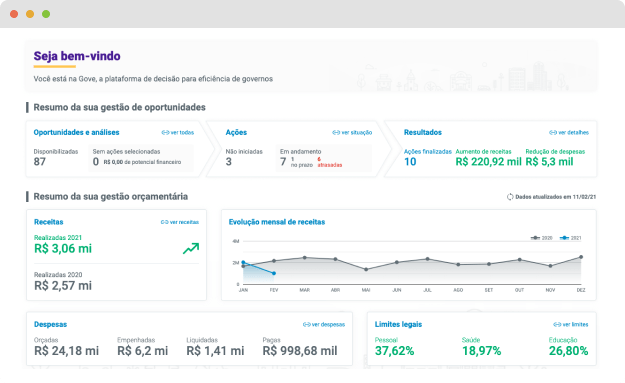Click the 'Seja bem-vindo' heading
Screen dimensions: 625x383
point(77,56)
